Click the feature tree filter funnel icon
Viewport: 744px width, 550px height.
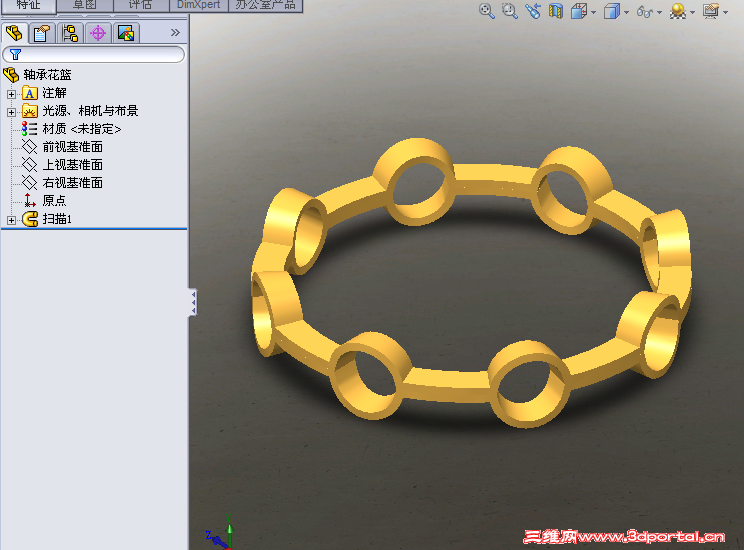click(15, 55)
